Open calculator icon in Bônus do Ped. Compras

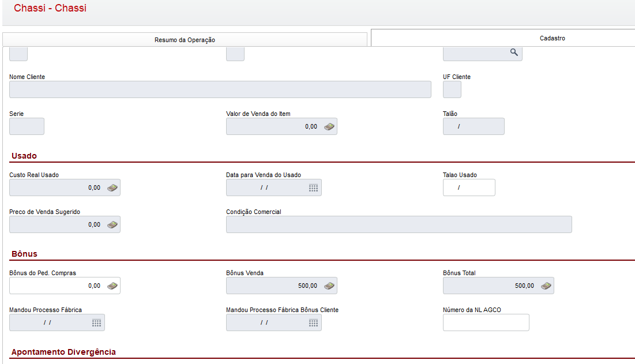112,286
